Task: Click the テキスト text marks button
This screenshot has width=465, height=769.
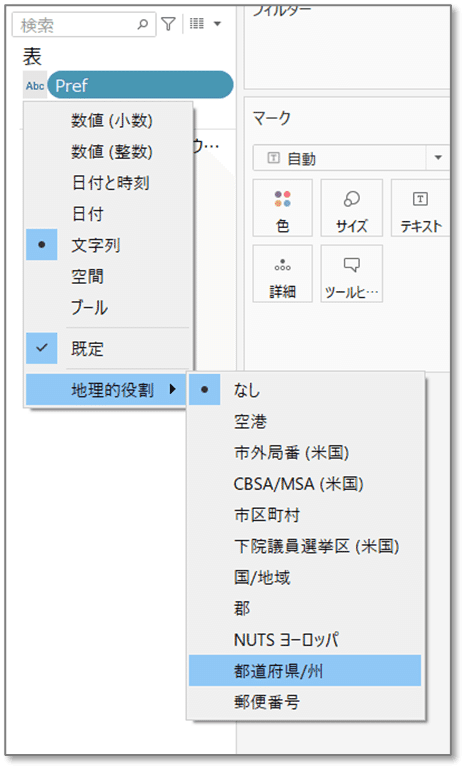Action: [420, 208]
